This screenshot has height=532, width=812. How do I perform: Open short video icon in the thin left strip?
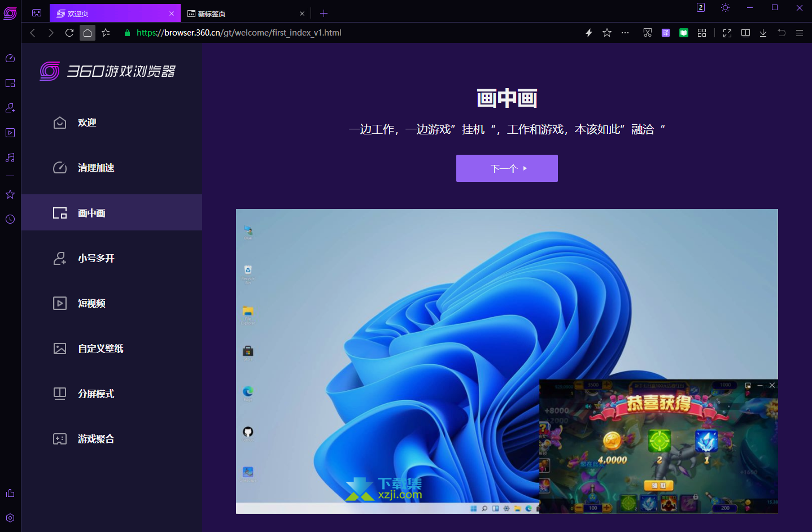(x=10, y=133)
